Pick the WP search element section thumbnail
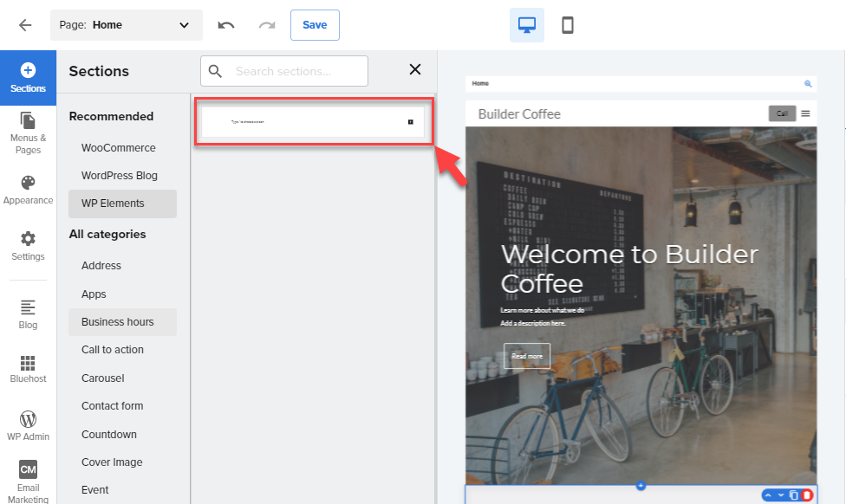Image resolution: width=846 pixels, height=504 pixels. tap(313, 122)
